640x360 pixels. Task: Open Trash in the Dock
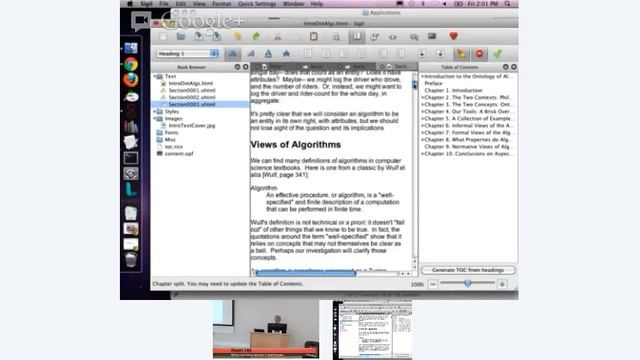pos(131,260)
